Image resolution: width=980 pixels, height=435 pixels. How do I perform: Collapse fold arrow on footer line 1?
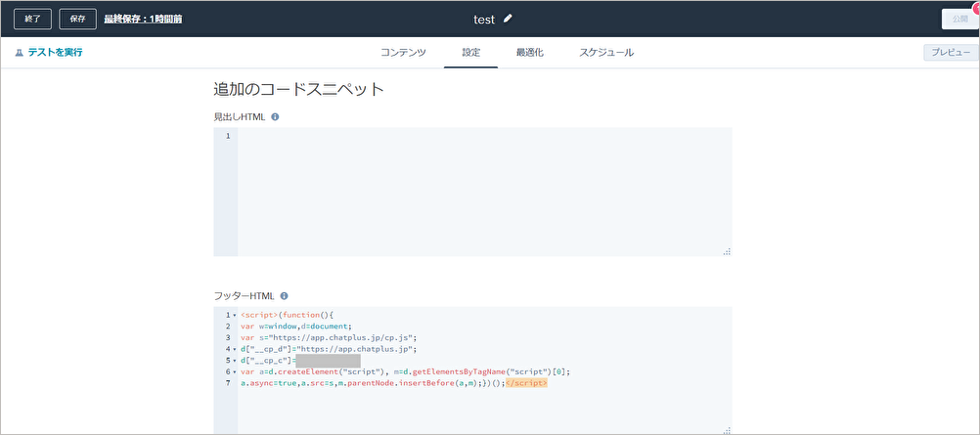[x=235, y=316]
